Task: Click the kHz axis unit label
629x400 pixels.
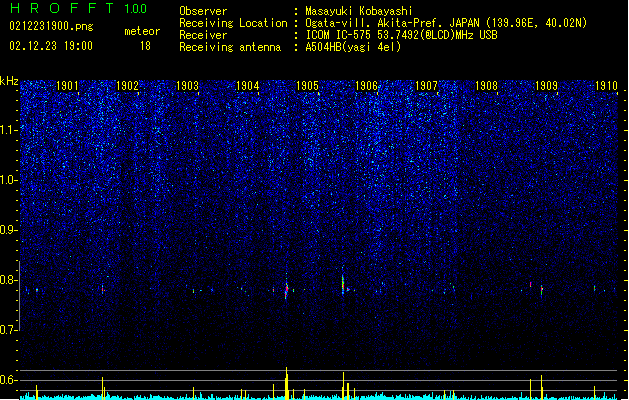Action: point(9,81)
